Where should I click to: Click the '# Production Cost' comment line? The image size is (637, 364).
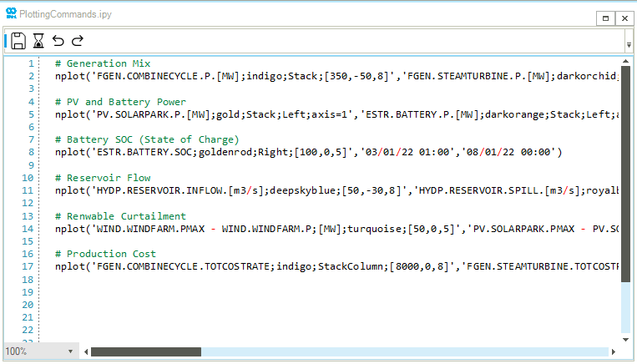click(x=105, y=254)
